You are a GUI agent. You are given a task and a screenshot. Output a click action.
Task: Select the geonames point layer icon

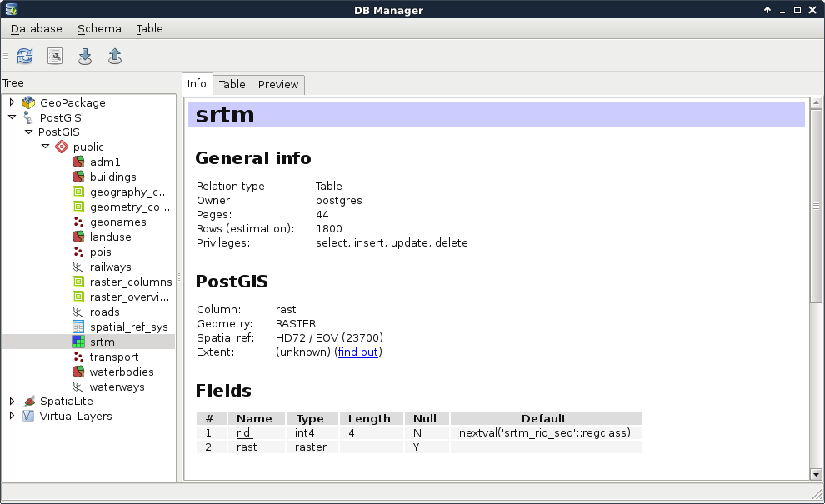[78, 222]
